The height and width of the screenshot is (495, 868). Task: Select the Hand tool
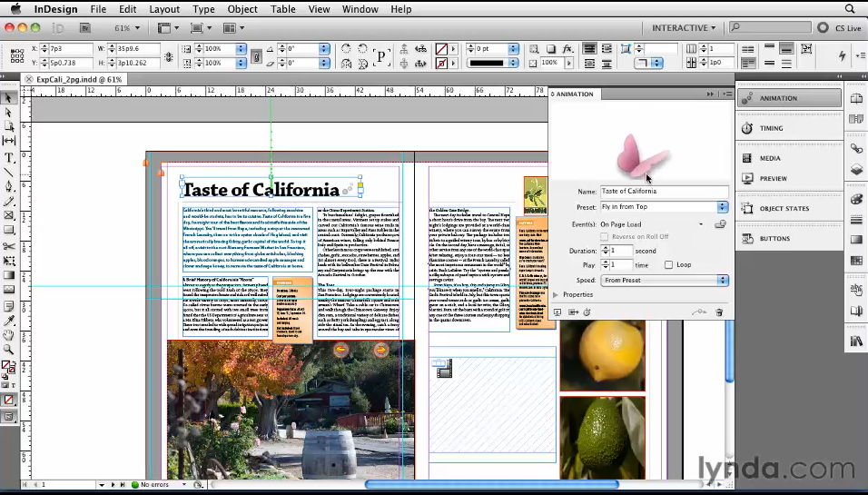click(x=9, y=335)
